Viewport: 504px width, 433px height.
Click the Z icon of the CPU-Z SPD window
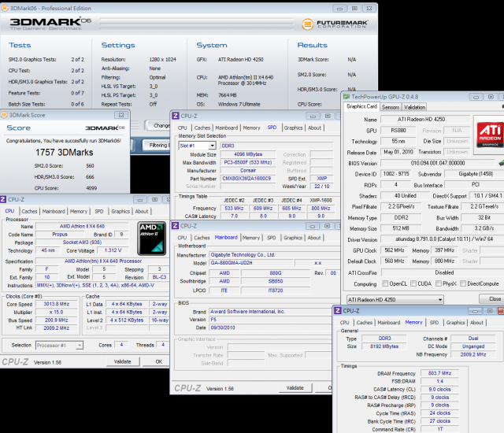tap(175, 116)
